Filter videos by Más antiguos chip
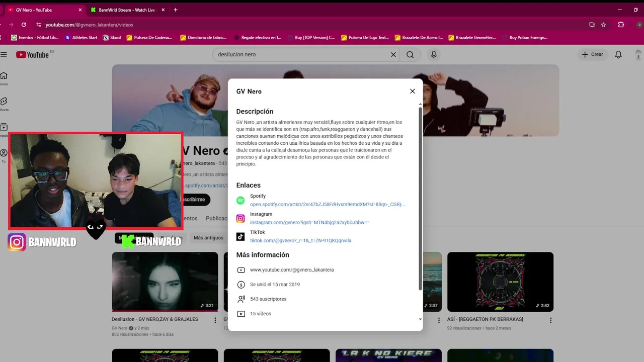 [x=208, y=238]
